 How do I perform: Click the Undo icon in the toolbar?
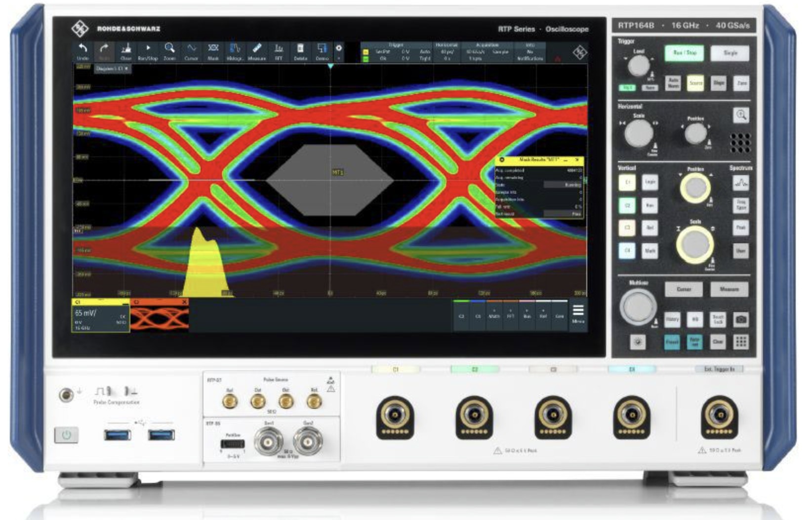point(82,51)
